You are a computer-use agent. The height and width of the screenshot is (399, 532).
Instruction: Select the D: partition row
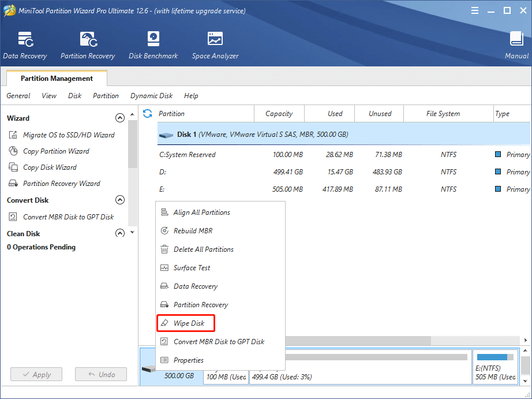pyautogui.click(x=344, y=172)
